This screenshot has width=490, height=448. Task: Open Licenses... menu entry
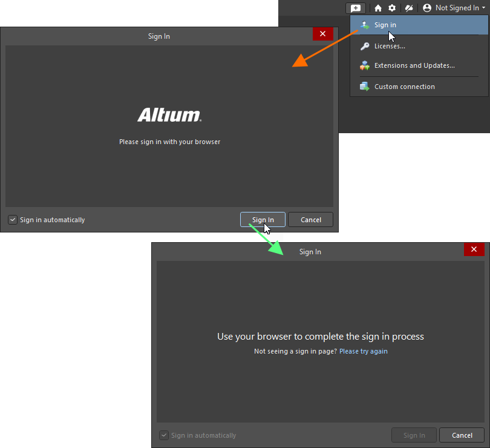coord(419,46)
